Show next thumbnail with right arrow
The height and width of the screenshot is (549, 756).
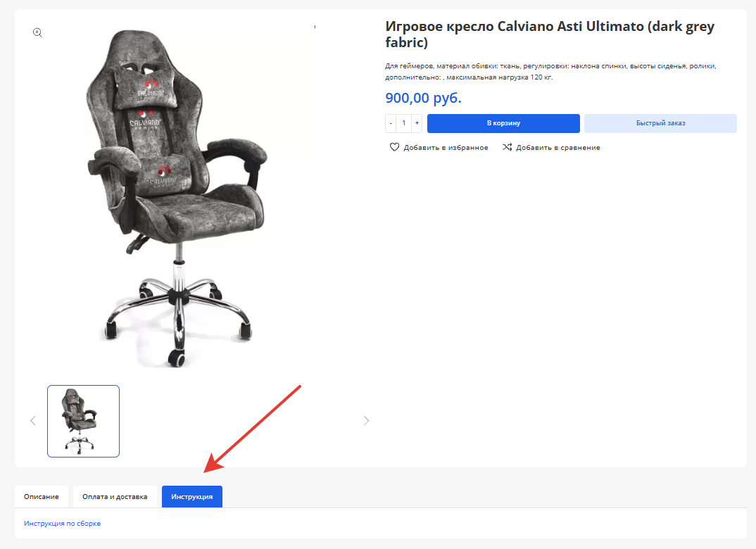pos(367,421)
